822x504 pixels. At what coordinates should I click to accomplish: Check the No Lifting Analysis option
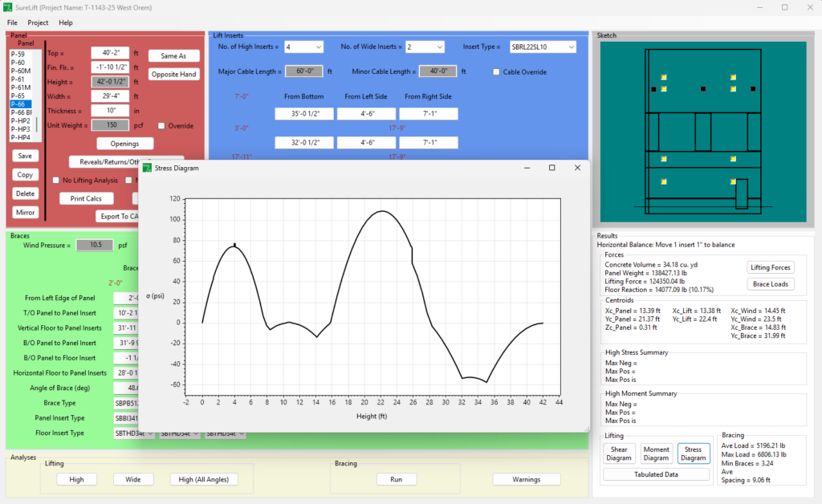(56, 180)
